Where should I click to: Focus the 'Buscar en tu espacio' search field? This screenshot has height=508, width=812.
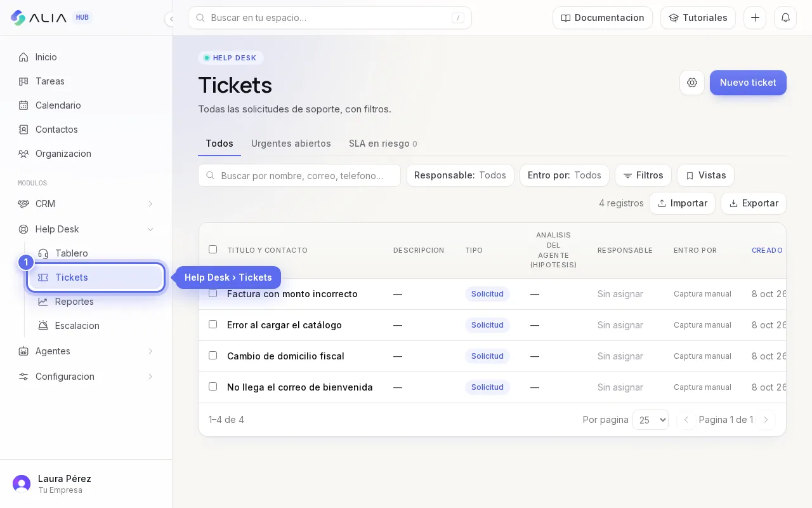[x=330, y=18]
